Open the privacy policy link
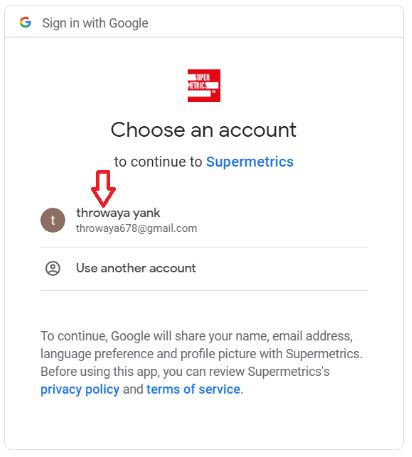 (80, 389)
